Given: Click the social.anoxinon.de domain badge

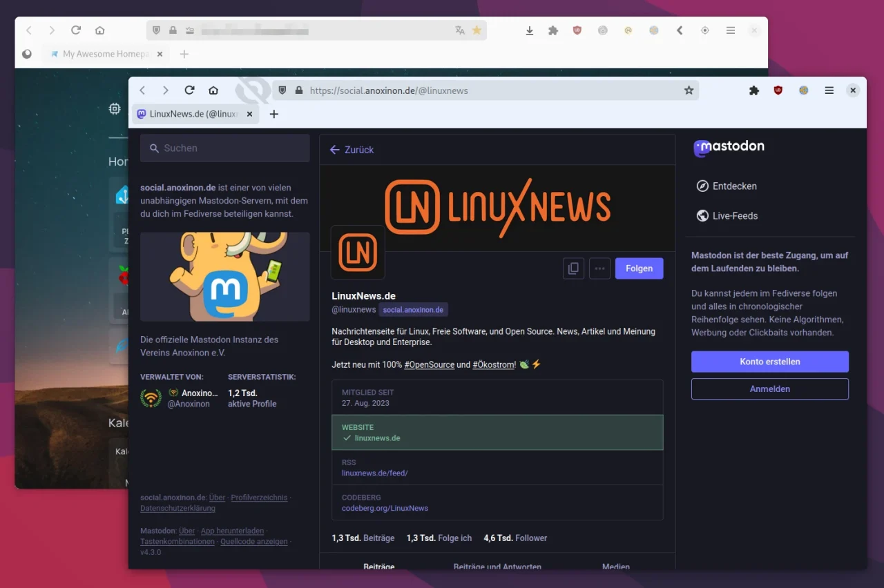Looking at the screenshot, I should [x=413, y=310].
